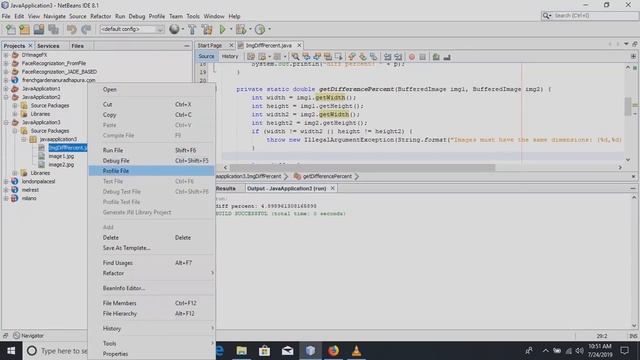Viewport: 640px width, 360px height.
Task: Click the New Project toolbar icon
Action: (24, 29)
